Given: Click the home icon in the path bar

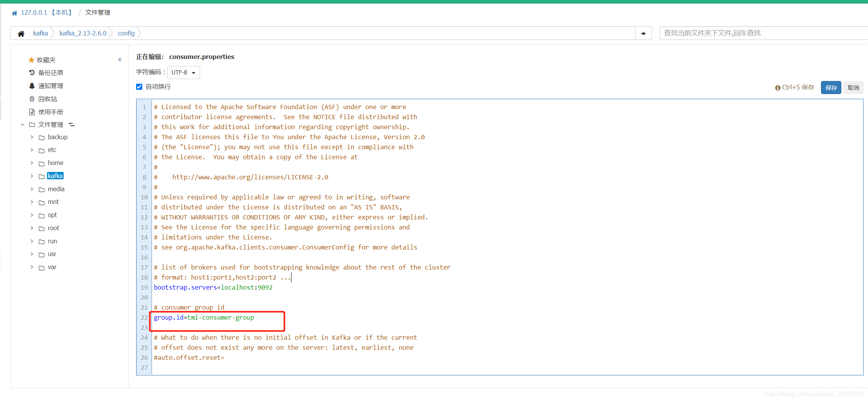Looking at the screenshot, I should point(21,34).
